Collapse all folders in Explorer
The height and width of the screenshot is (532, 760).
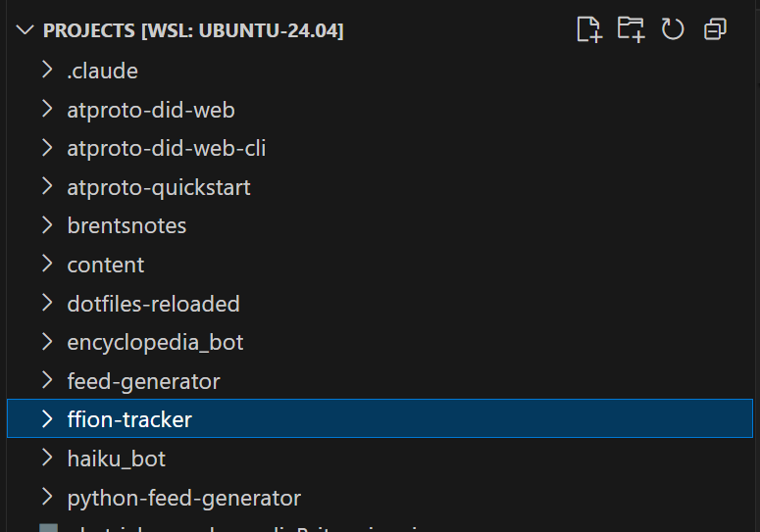point(715,29)
